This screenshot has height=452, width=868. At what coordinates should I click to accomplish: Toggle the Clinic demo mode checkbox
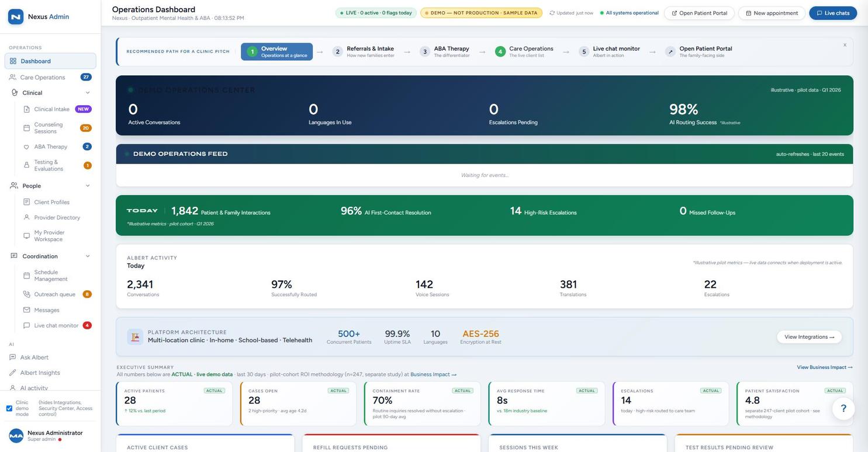(9, 408)
